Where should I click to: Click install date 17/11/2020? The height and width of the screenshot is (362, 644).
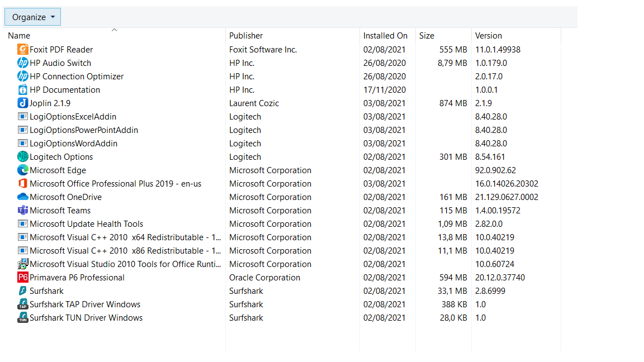pyautogui.click(x=385, y=90)
